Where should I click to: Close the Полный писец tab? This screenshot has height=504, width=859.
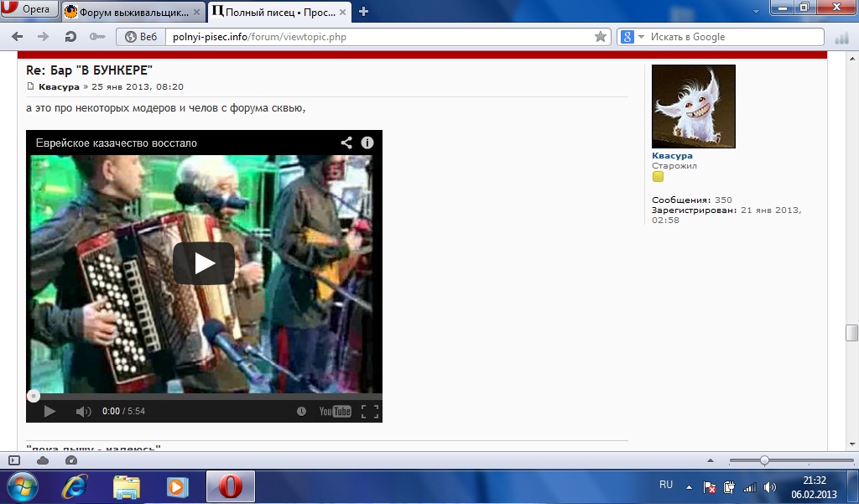point(342,12)
